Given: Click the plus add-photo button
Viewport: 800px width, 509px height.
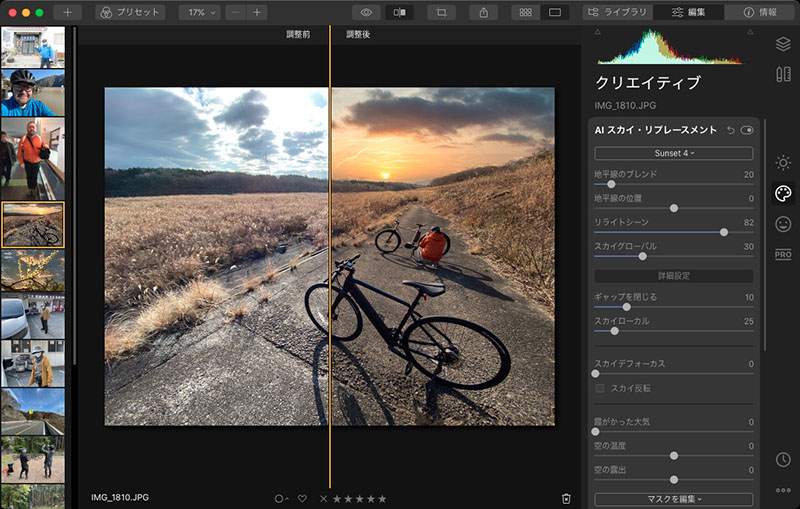Looking at the screenshot, I should [x=67, y=12].
